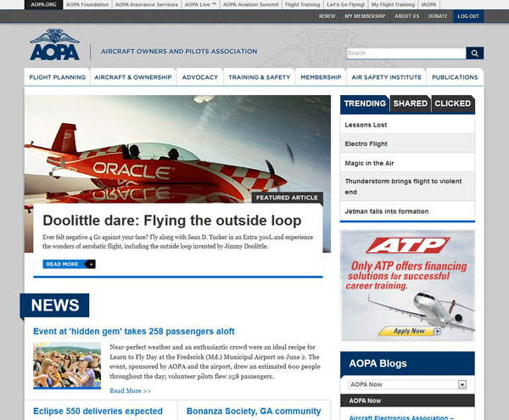The width and height of the screenshot is (509, 420).
Task: Click the Read More plus icon
Action: (x=91, y=264)
